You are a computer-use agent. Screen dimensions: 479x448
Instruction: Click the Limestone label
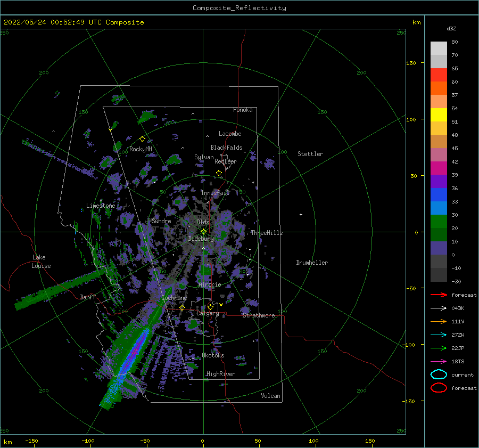(101, 206)
